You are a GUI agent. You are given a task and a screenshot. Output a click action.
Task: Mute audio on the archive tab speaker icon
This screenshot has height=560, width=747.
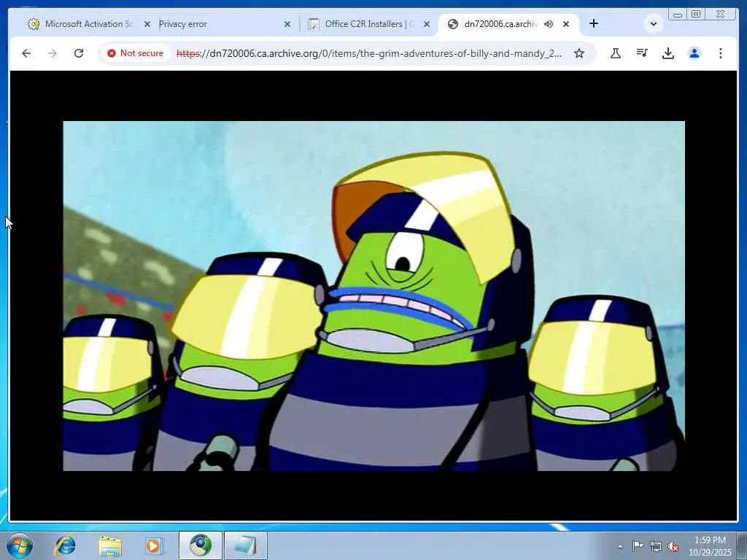[x=549, y=24]
